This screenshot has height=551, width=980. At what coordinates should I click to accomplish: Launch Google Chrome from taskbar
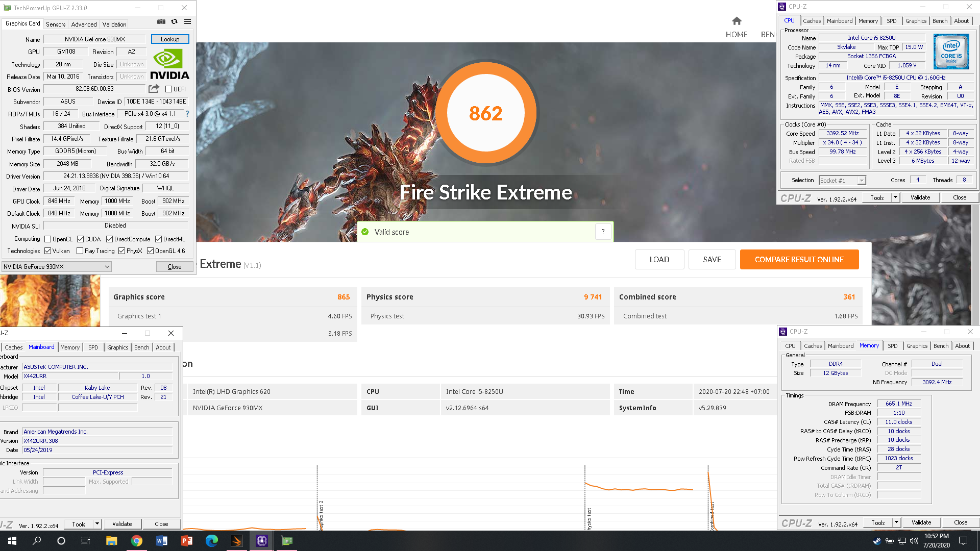coord(137,541)
